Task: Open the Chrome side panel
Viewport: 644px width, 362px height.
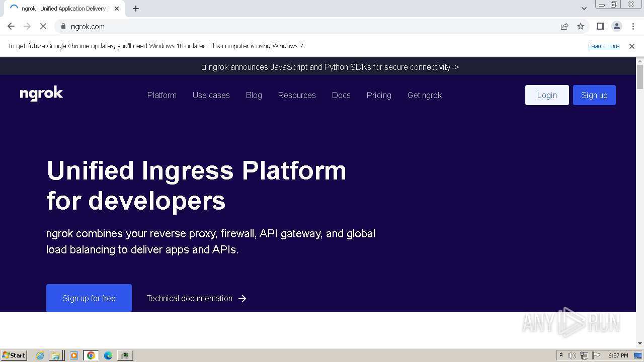Action: [600, 27]
